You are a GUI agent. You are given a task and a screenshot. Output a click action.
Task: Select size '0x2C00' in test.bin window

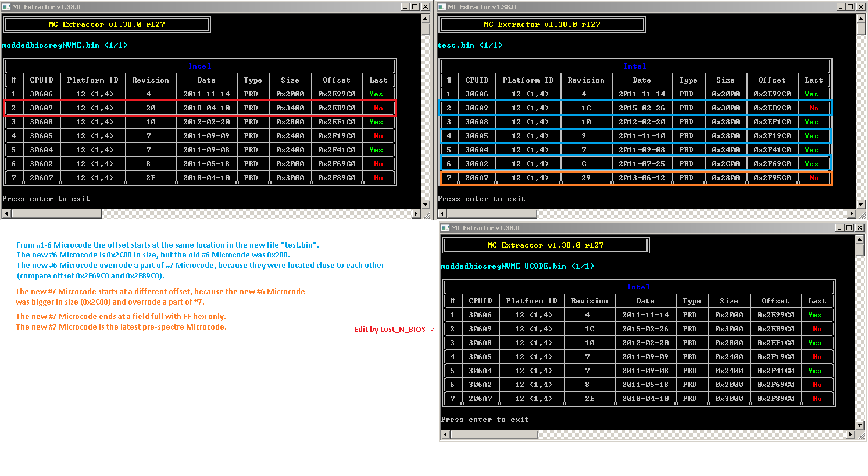pyautogui.click(x=726, y=164)
